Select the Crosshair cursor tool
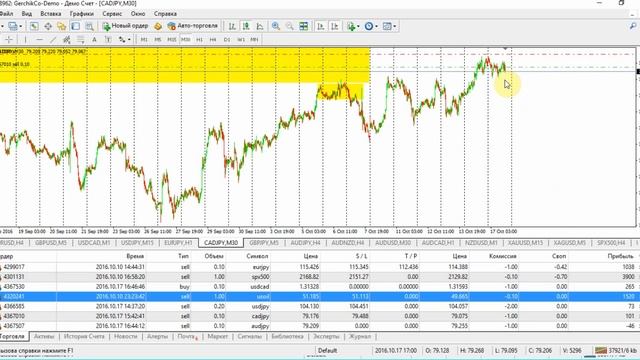The height and width of the screenshot is (360, 640). 9,40
